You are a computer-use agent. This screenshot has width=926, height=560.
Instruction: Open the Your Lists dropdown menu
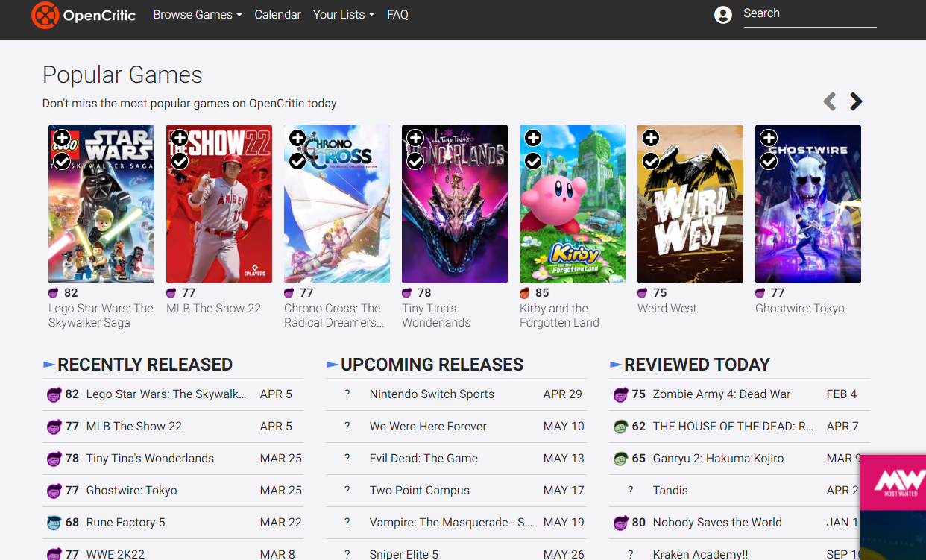coord(344,15)
